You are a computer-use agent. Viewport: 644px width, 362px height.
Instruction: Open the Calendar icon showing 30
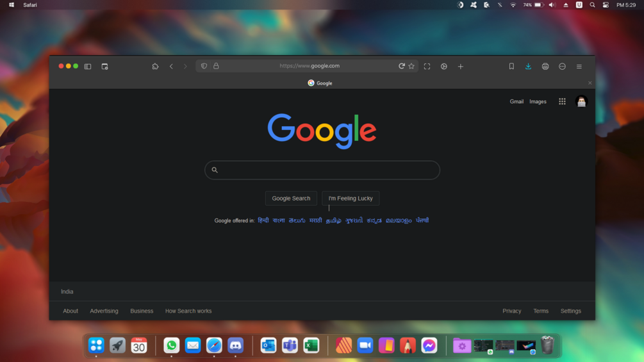[x=139, y=345]
